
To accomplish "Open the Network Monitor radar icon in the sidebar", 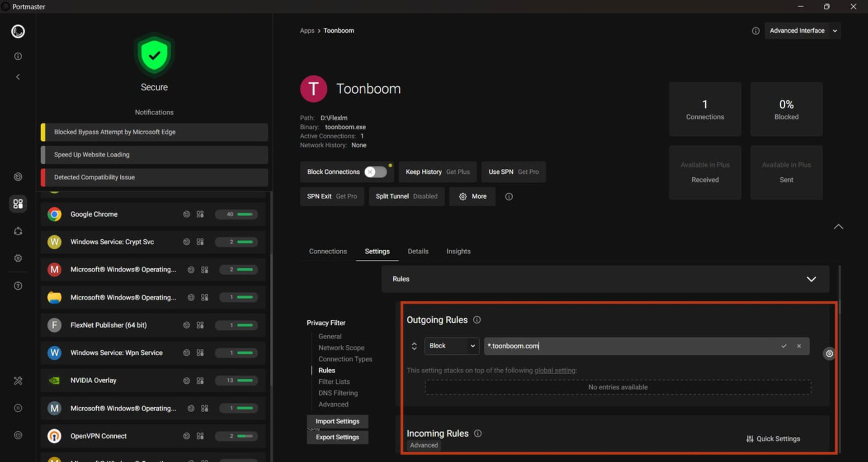I will [18, 176].
